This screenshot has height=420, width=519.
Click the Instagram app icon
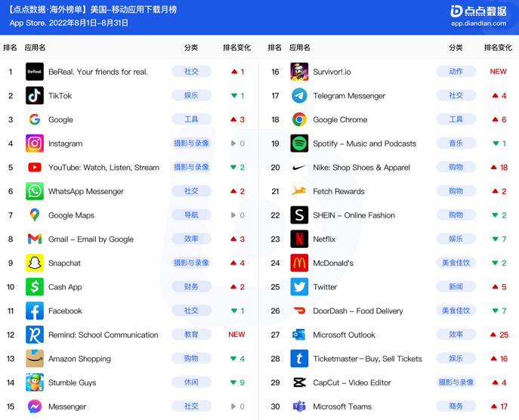(35, 144)
